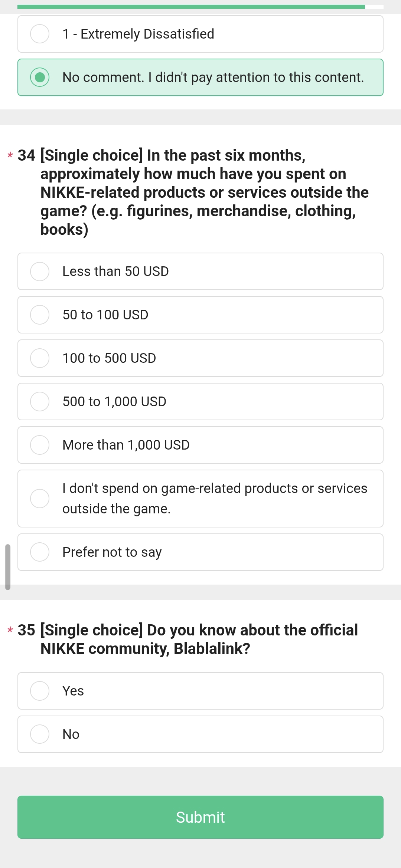
Task: Choose 'Less than 50 USD' option
Action: click(x=40, y=272)
